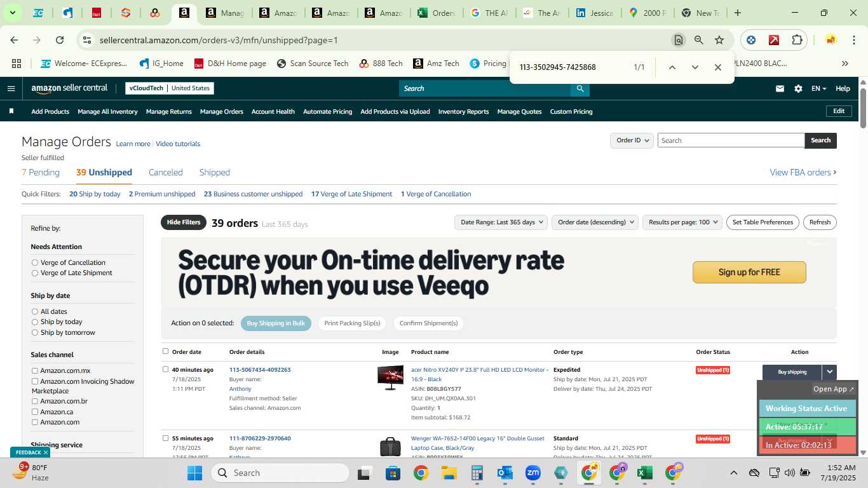
Task: Open Order date (descending) sort dropdown
Action: coord(595,222)
